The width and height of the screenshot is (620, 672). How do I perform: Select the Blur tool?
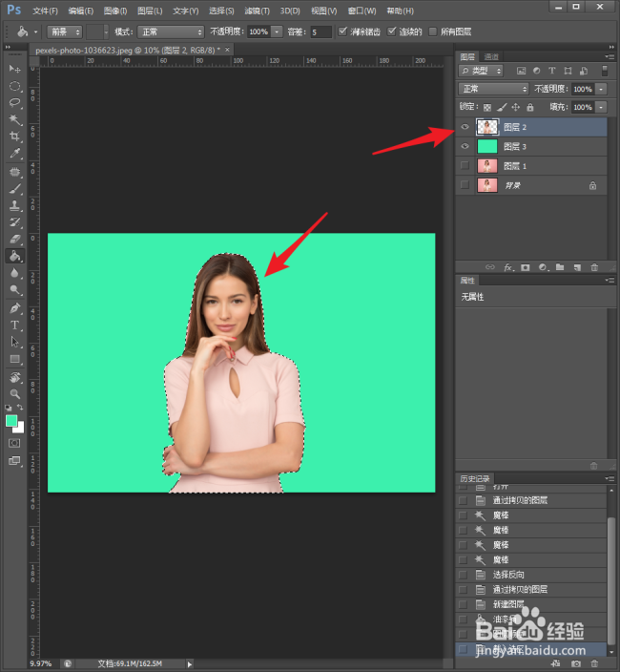15,273
